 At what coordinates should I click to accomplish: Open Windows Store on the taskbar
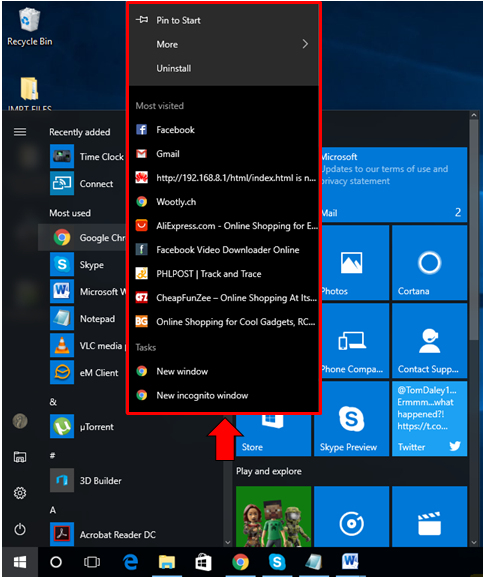pos(203,562)
